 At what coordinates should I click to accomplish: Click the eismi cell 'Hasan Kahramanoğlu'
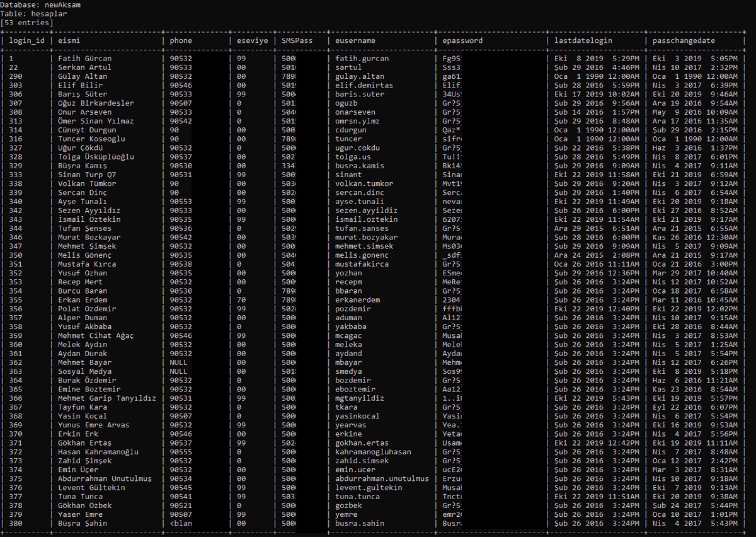(x=98, y=452)
